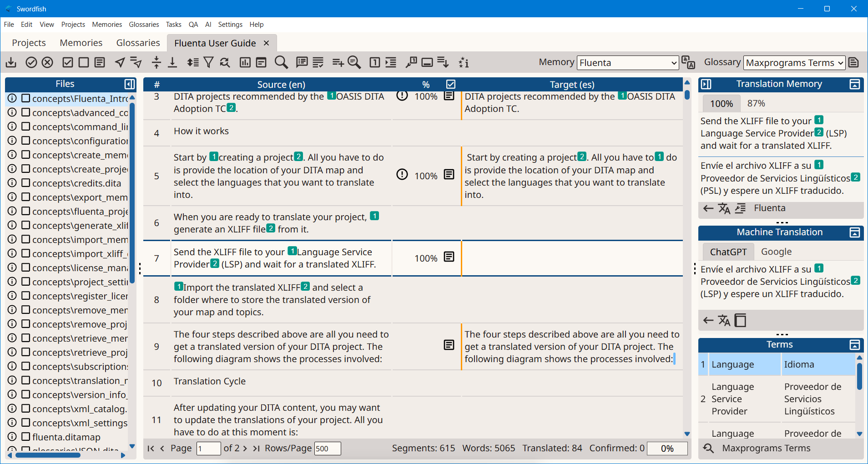The height and width of the screenshot is (464, 868).
Task: Click the split segment icon
Action: 156,62
